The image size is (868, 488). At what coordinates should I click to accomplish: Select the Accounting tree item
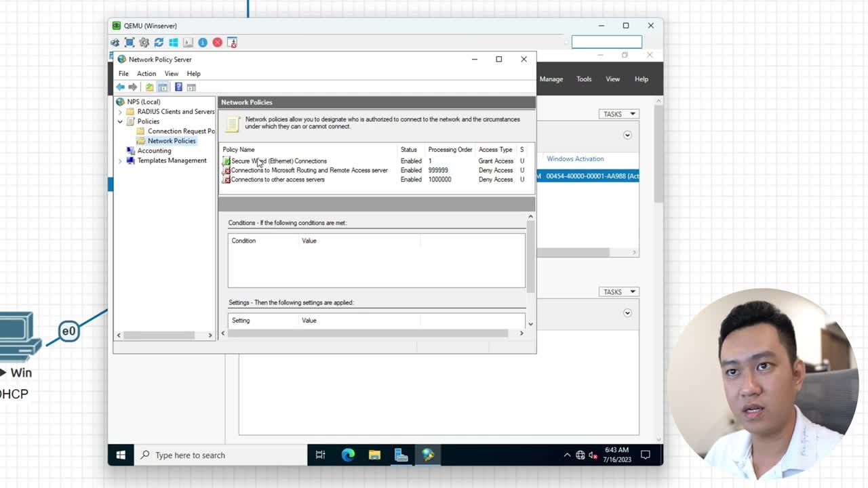(x=154, y=150)
